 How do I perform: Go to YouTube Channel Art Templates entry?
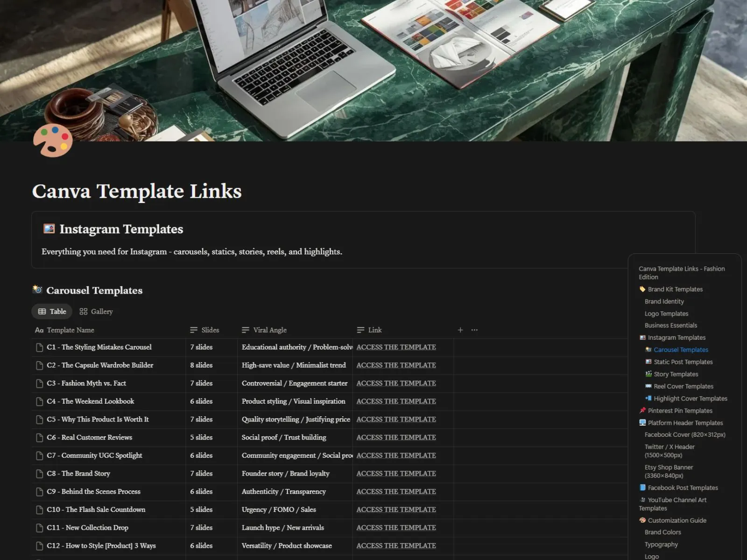673,504
